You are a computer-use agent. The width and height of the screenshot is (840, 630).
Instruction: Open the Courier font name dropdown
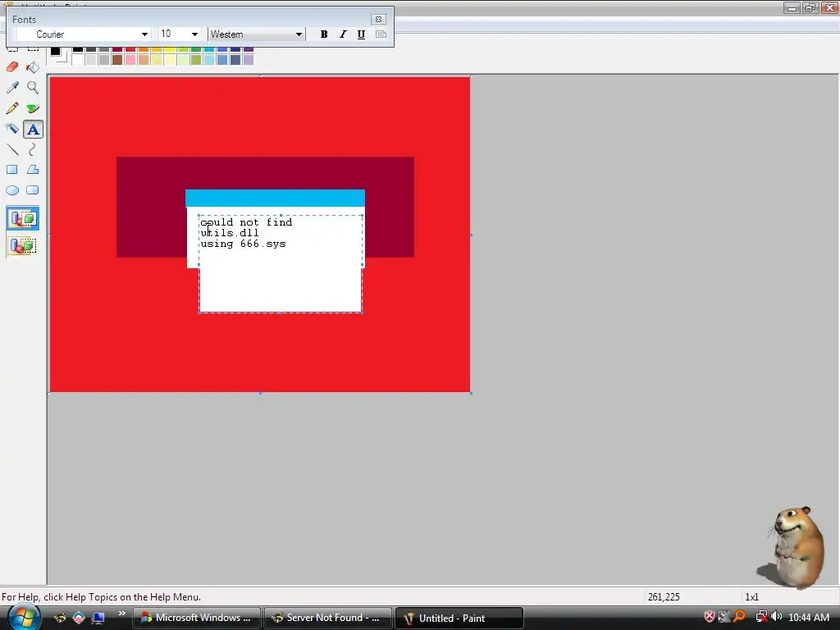point(144,34)
